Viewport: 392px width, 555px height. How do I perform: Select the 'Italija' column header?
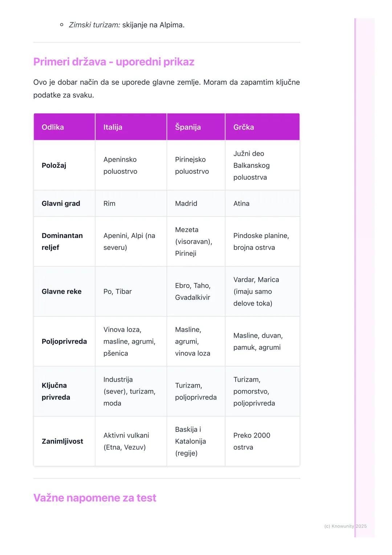(x=113, y=127)
